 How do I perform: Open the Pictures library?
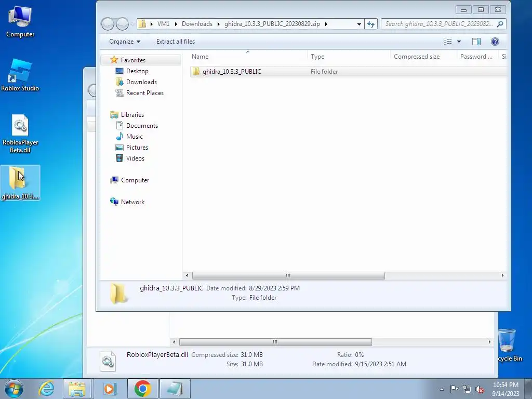[137, 147]
